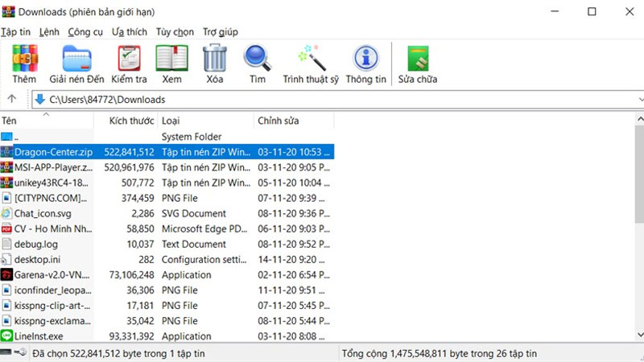The height and width of the screenshot is (362, 644).
Task: Click the 'Configuration setti...' type cell
Action: coord(204,259)
